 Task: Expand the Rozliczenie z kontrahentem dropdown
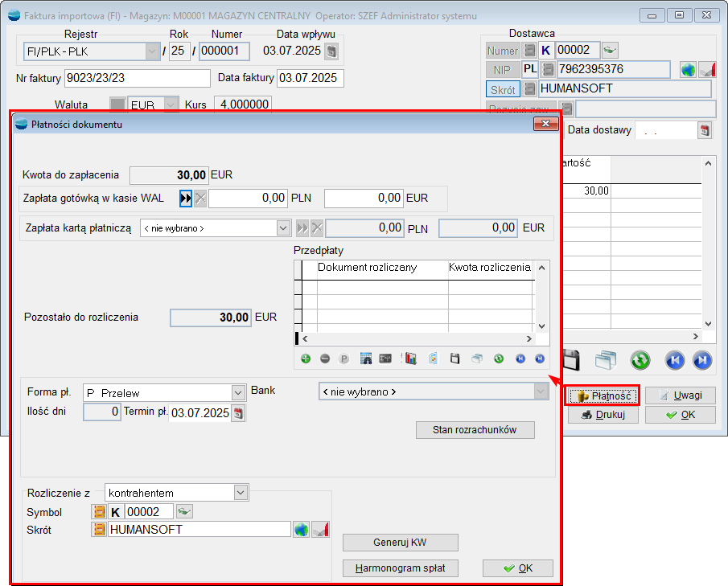click(x=241, y=493)
